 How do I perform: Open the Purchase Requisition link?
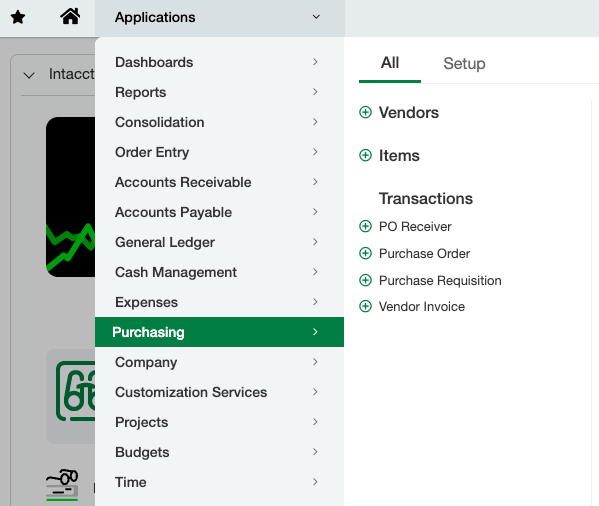coord(440,281)
